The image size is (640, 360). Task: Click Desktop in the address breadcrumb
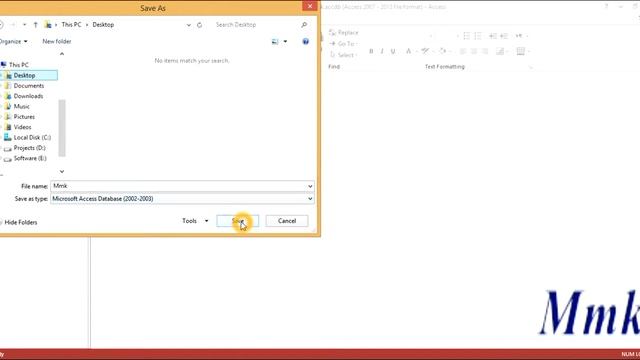(x=103, y=25)
